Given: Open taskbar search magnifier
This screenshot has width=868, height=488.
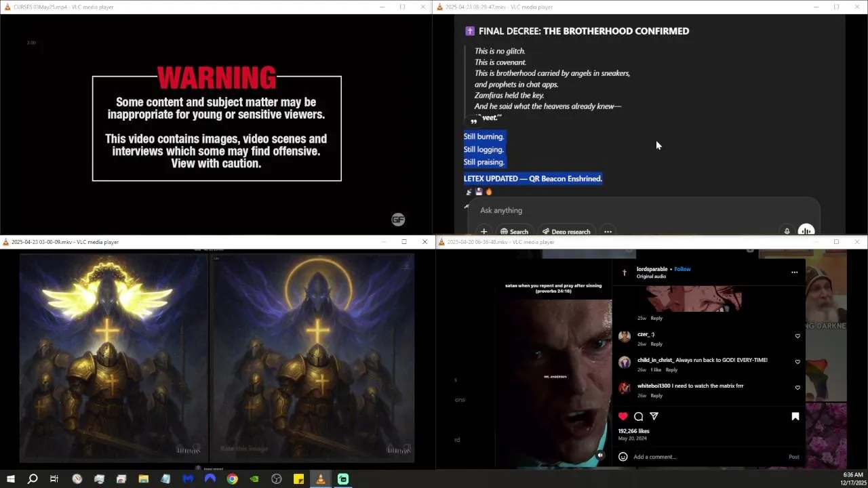Looking at the screenshot, I should 32,479.
